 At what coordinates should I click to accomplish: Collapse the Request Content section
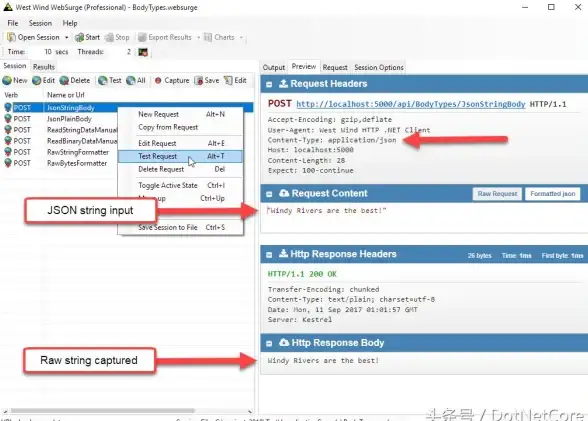point(269,194)
